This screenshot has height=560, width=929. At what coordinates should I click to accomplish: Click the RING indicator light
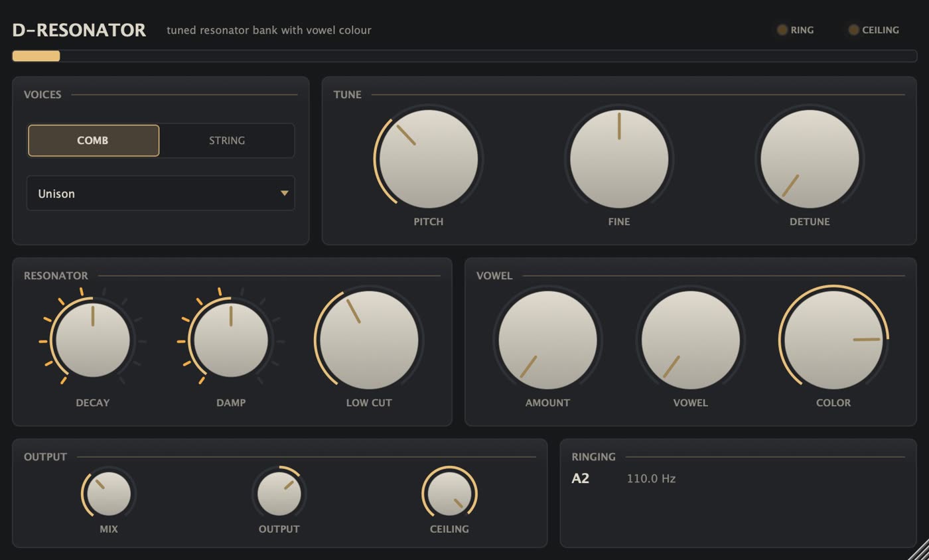[x=782, y=30]
